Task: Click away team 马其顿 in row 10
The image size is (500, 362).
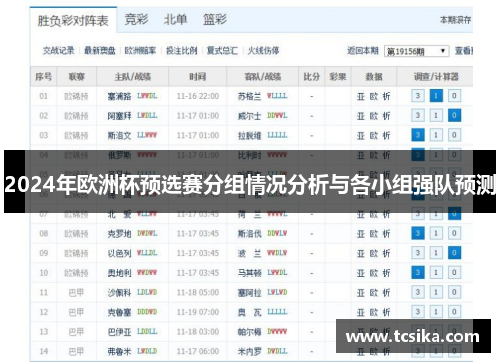Action: point(249,273)
